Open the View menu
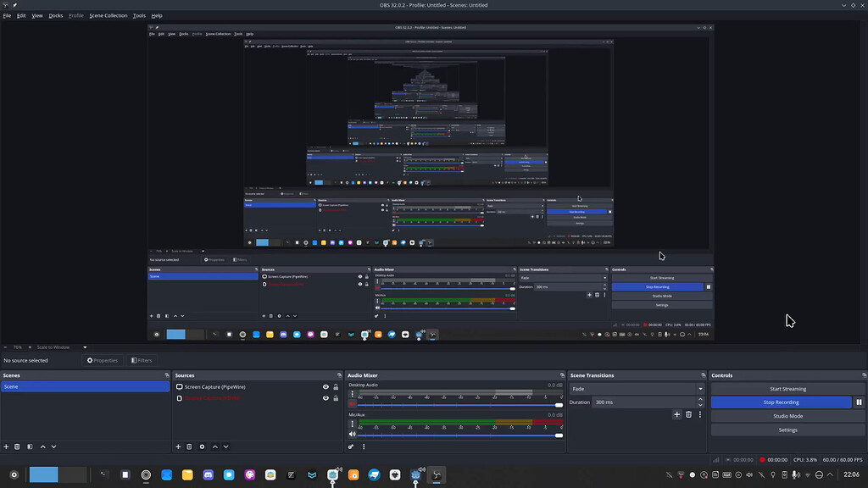 tap(37, 15)
